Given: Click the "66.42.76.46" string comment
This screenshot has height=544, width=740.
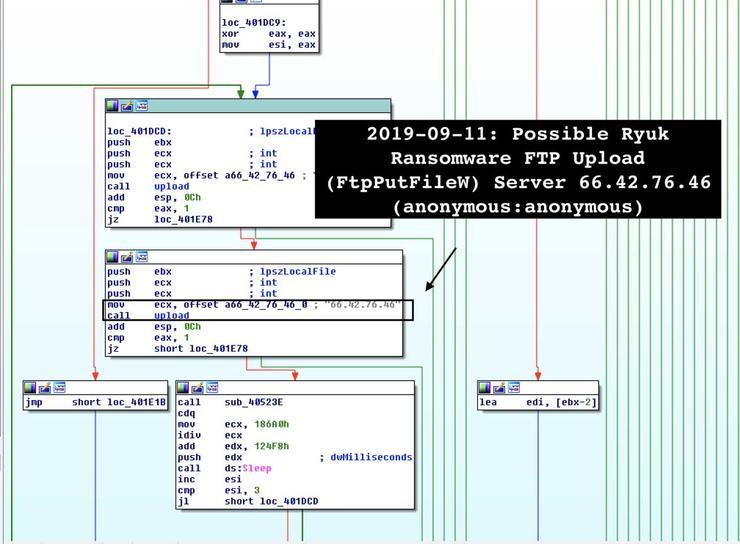Looking at the screenshot, I should pos(362,304).
